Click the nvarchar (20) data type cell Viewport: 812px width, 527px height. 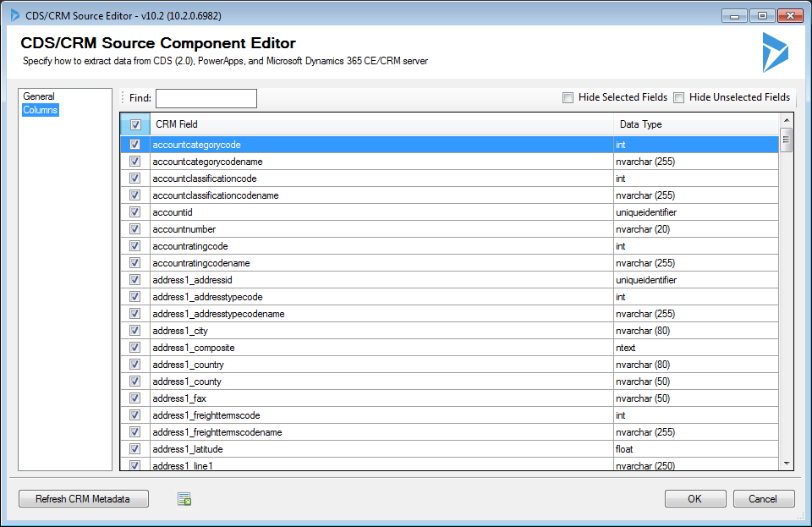click(696, 228)
